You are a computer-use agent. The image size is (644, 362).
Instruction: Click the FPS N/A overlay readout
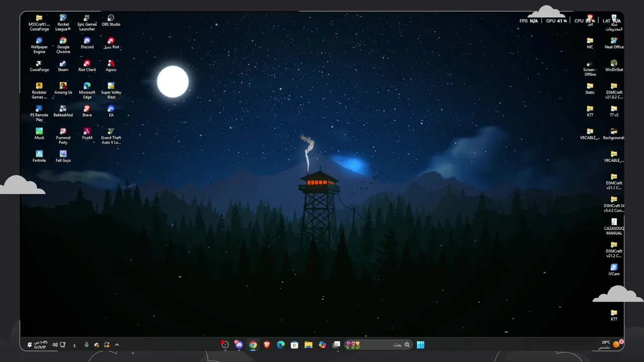528,21
